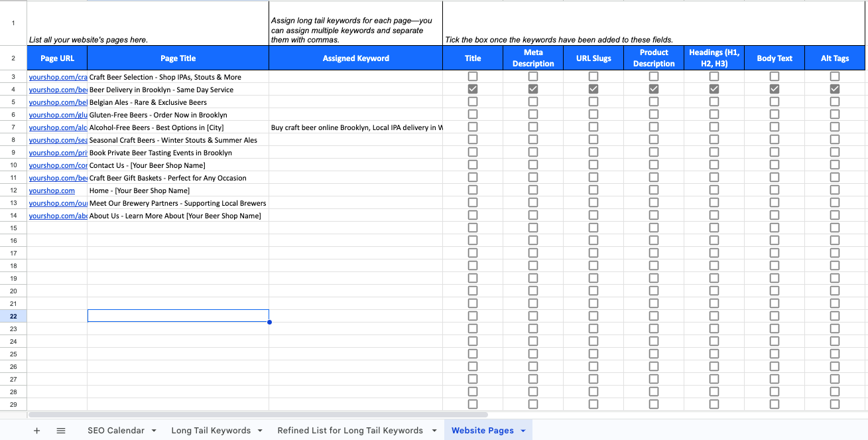This screenshot has width=868, height=440.
Task: Open Website Pages tab dropdown arrow
Action: point(523,431)
